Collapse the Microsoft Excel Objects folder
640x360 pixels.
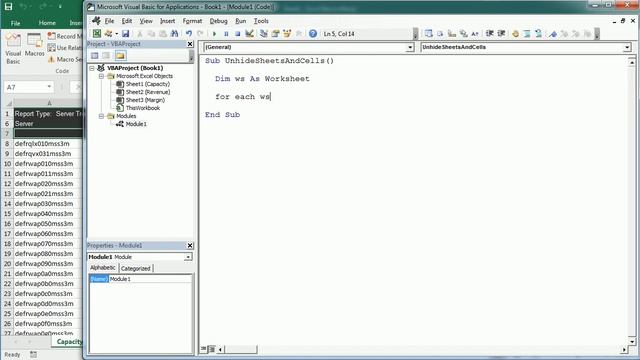click(x=101, y=76)
